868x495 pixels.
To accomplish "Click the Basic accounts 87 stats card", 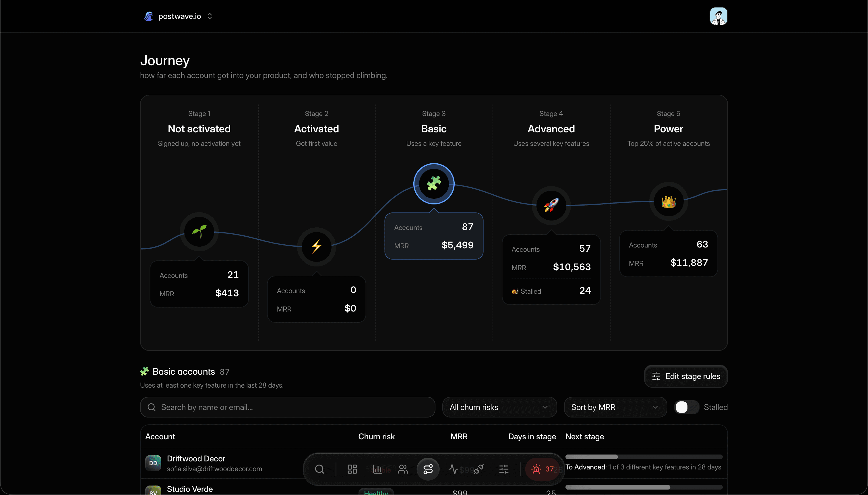I will 434,236.
